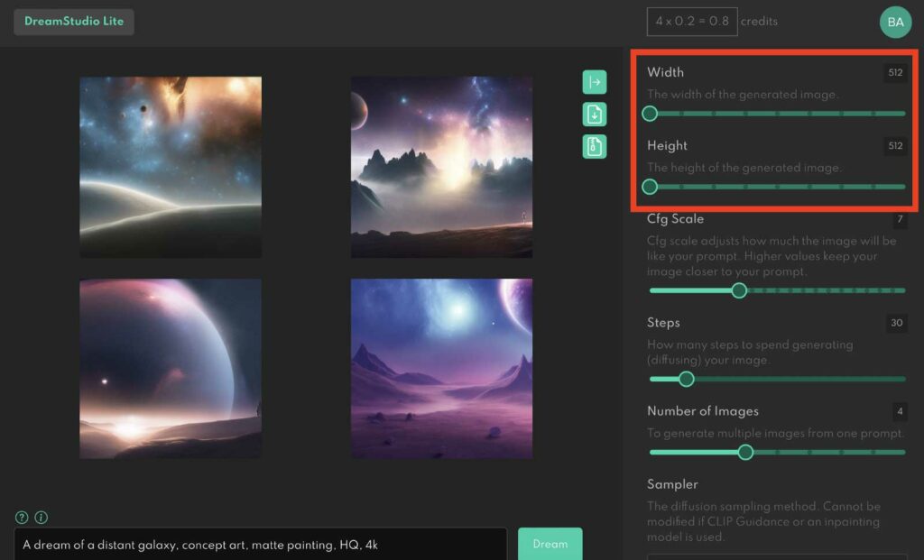Click the download zip archive icon
Image resolution: width=924 pixels, height=560 pixels.
tap(594, 146)
